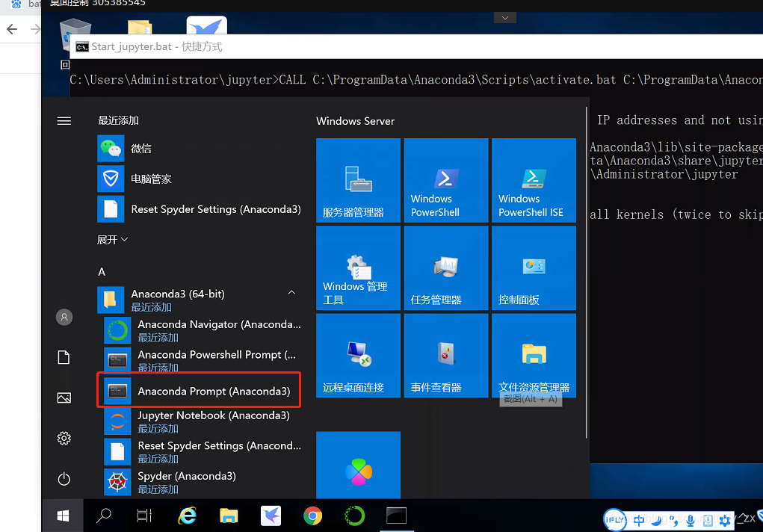Switch to the command prompt window on taskbar
This screenshot has height=532, width=763.
397,516
